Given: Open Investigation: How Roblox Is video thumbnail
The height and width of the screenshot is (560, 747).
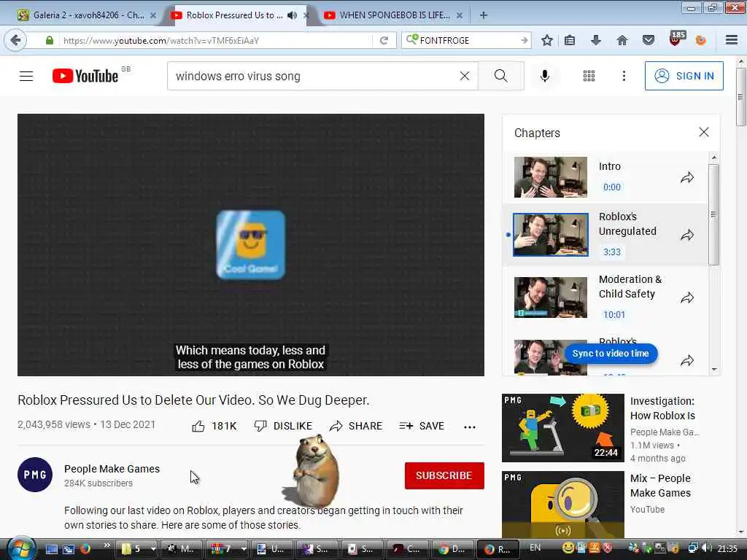Looking at the screenshot, I should (x=562, y=427).
